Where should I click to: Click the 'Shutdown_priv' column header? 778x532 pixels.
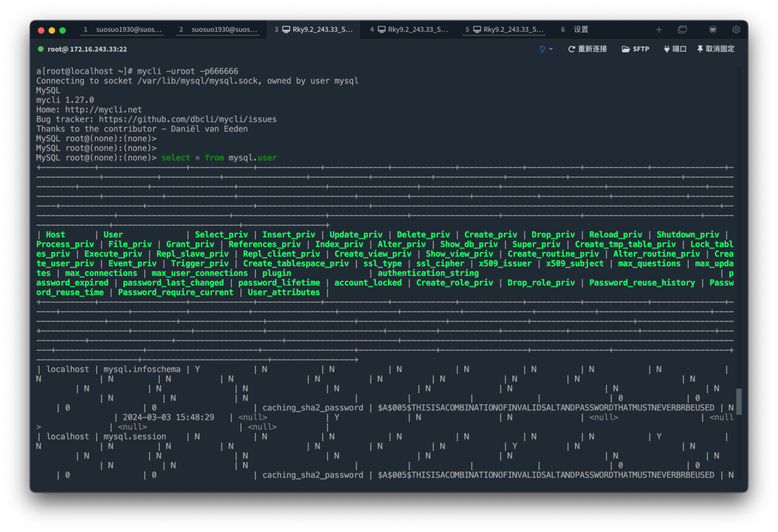click(688, 234)
